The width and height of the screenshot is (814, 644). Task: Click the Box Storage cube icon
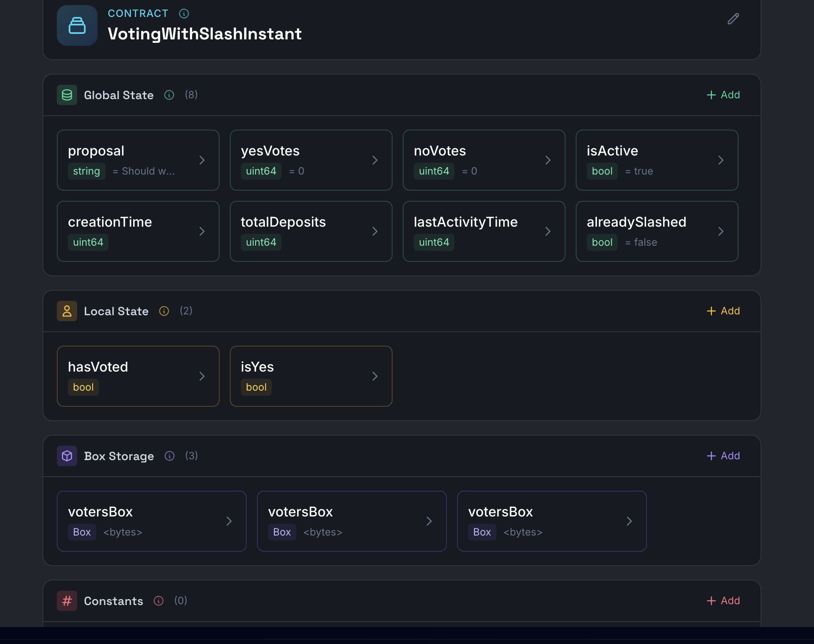pyautogui.click(x=67, y=456)
